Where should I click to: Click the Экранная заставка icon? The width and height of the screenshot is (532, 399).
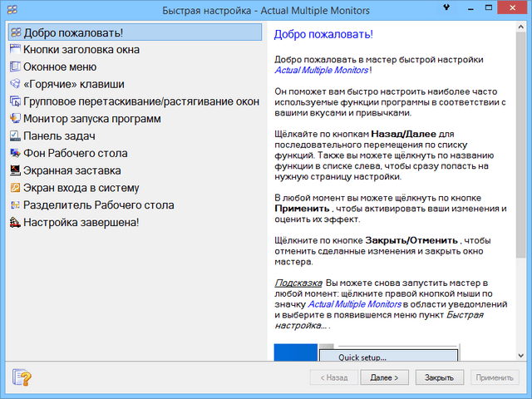pos(15,170)
